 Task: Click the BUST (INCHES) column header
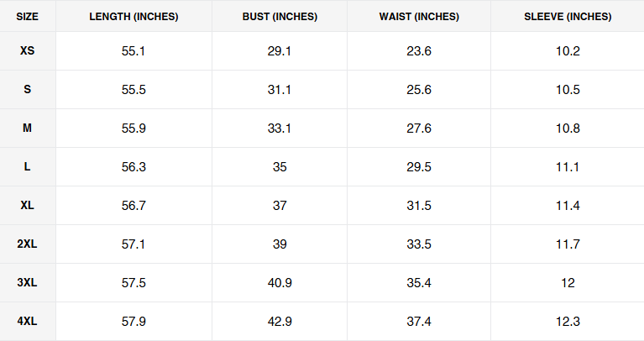coord(280,17)
